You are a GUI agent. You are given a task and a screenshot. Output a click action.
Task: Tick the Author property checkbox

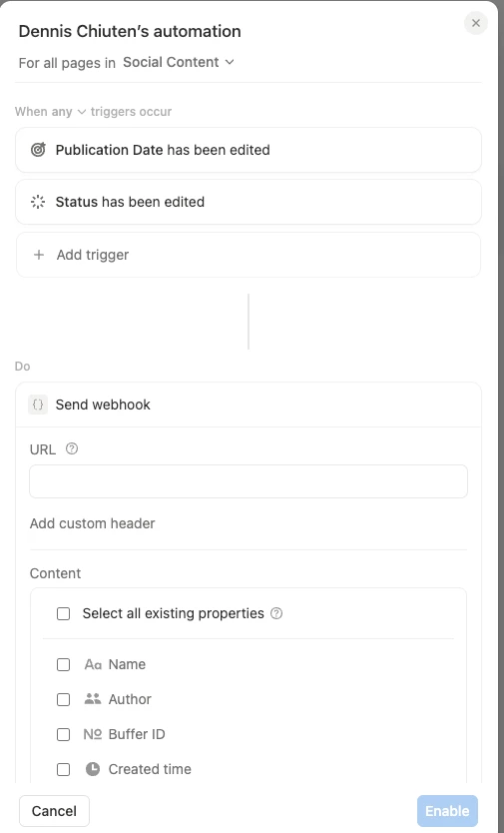point(63,699)
